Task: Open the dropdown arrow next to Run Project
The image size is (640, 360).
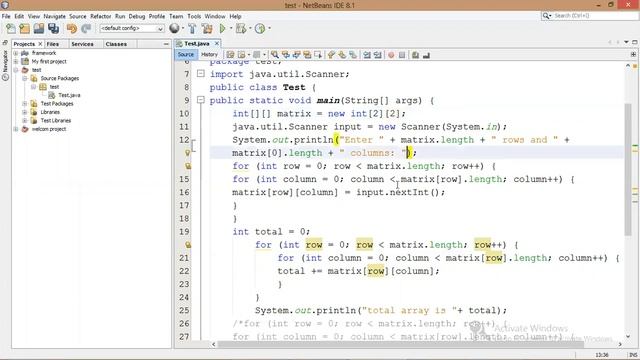Action: tap(231, 28)
